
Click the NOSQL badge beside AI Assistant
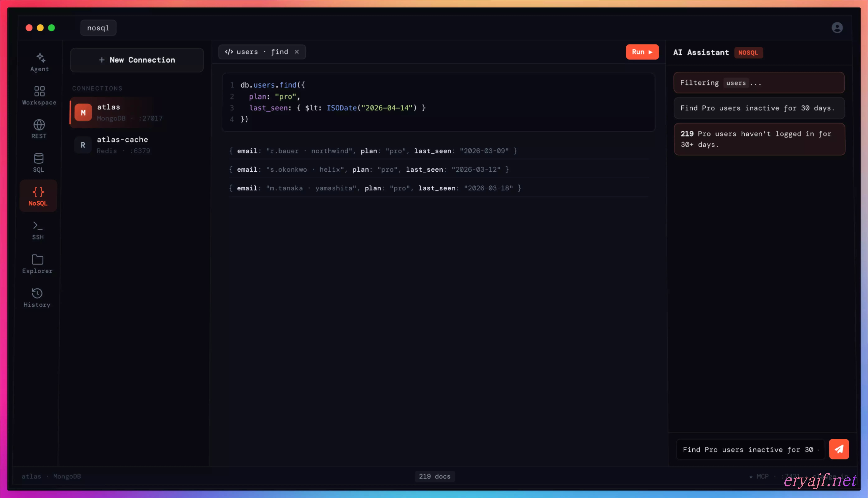point(748,53)
